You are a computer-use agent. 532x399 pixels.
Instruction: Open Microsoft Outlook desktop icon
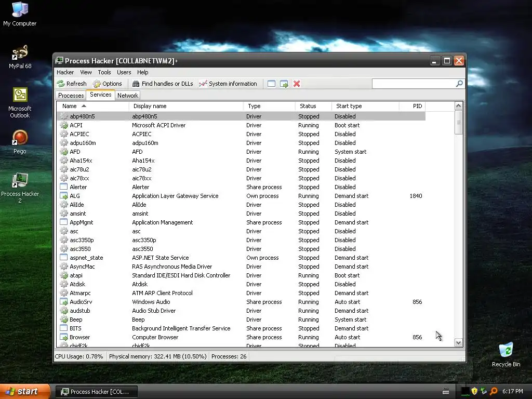20,103
